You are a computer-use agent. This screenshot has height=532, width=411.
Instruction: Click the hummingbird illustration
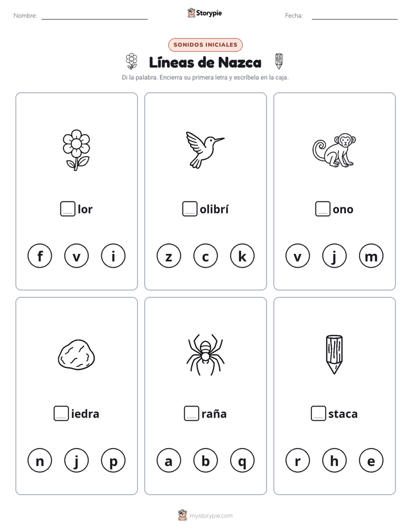point(205,150)
